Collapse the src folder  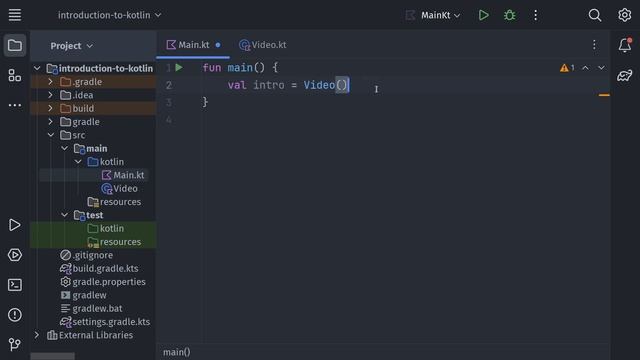51,135
